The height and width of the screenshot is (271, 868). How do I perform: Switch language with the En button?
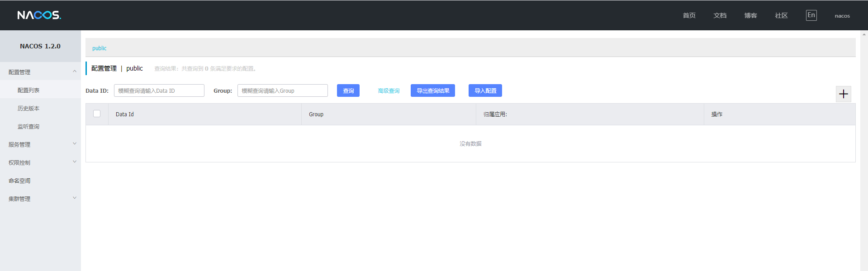(811, 15)
